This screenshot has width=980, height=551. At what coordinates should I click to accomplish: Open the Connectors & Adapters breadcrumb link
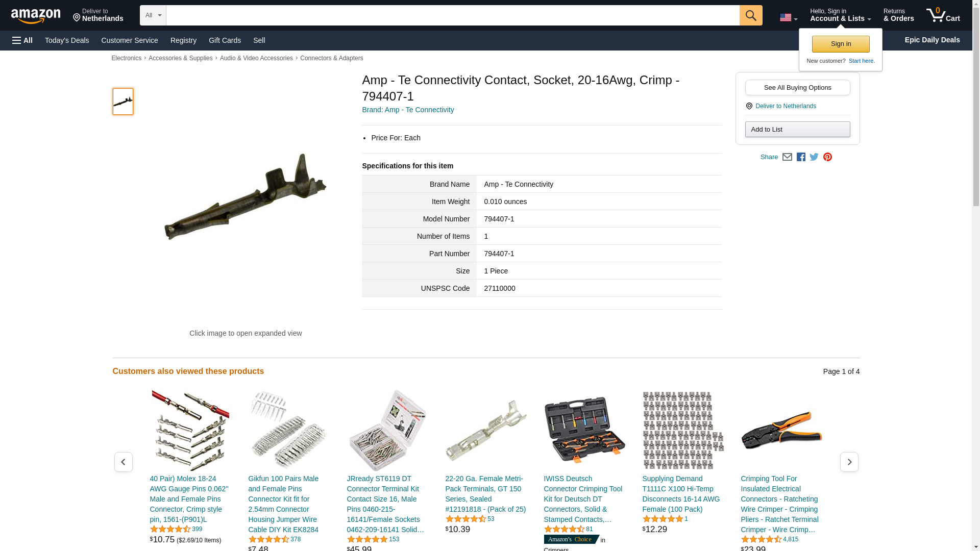[332, 58]
